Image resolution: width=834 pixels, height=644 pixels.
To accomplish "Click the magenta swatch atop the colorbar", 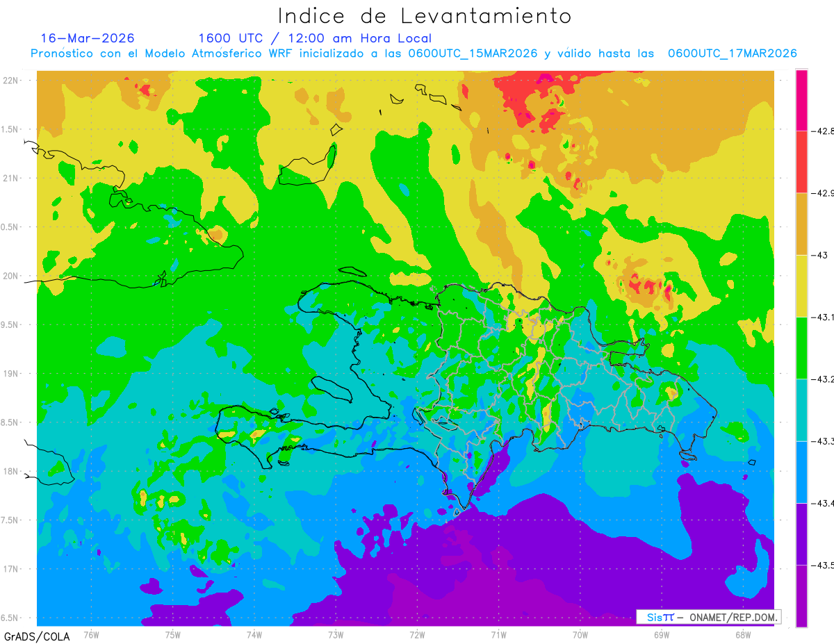I will coord(801,100).
